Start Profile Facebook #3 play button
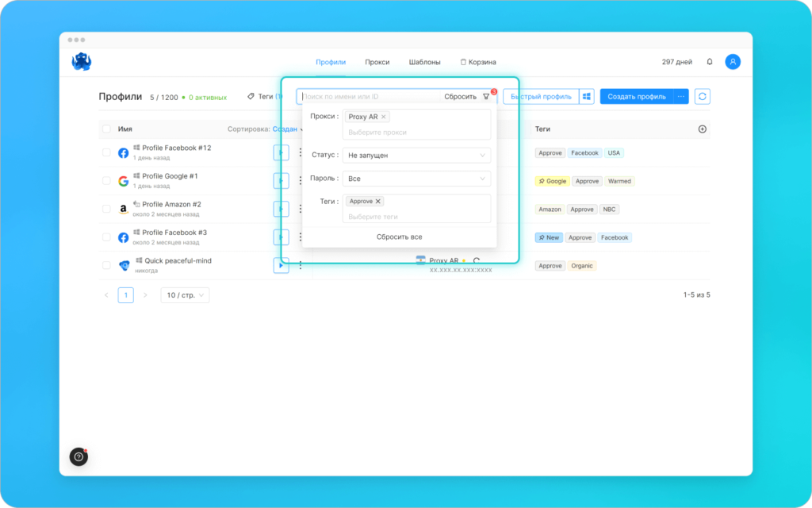The image size is (812, 508). point(282,237)
